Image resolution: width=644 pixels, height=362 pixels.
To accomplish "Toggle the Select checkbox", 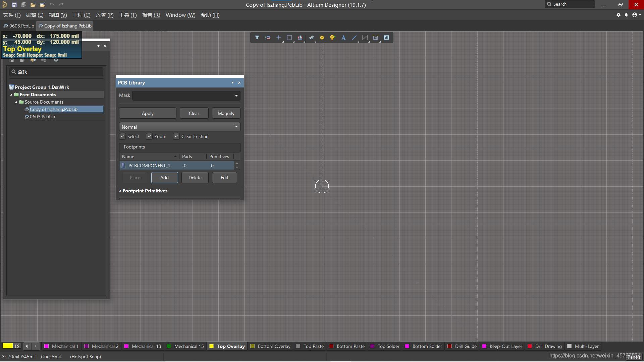I will [122, 136].
